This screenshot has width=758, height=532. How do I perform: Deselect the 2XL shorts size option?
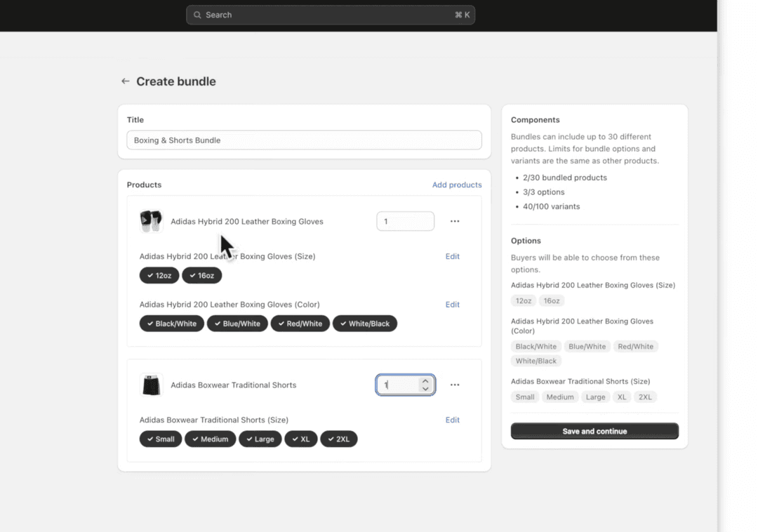pyautogui.click(x=339, y=439)
